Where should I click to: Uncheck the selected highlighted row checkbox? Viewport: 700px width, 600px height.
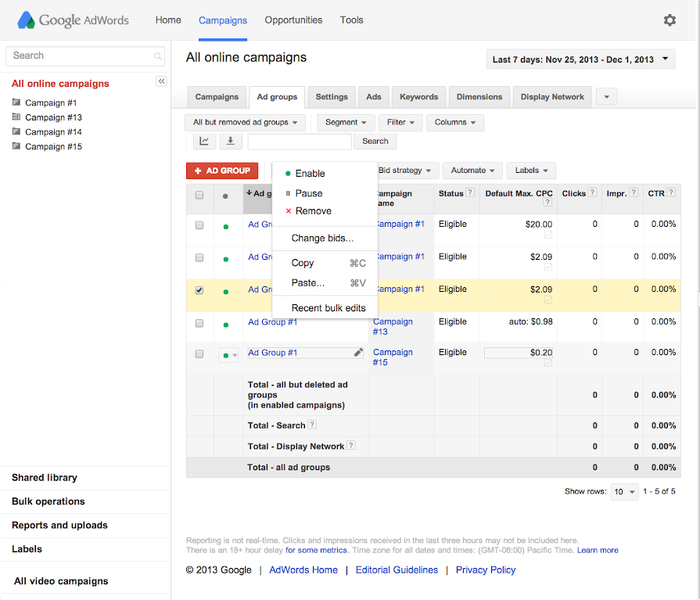[x=199, y=290]
